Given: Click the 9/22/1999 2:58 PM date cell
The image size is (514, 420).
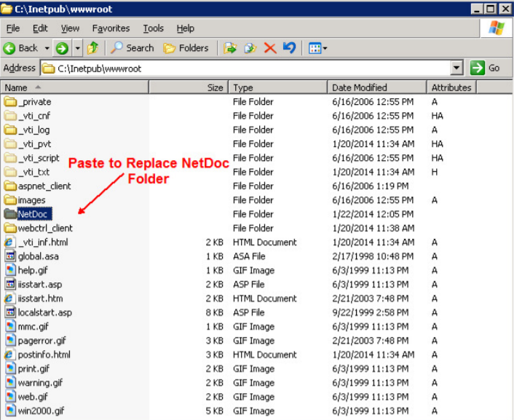Looking at the screenshot, I should pos(371,312).
